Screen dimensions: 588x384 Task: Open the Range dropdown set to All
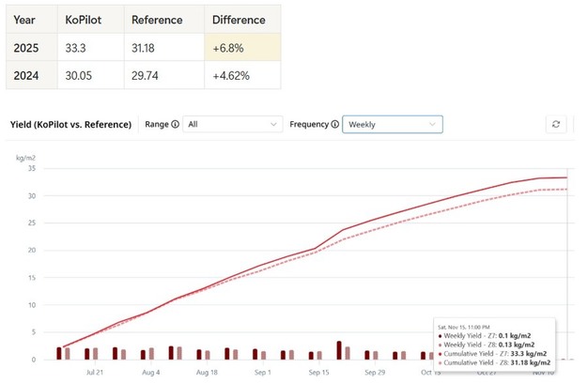[231, 124]
